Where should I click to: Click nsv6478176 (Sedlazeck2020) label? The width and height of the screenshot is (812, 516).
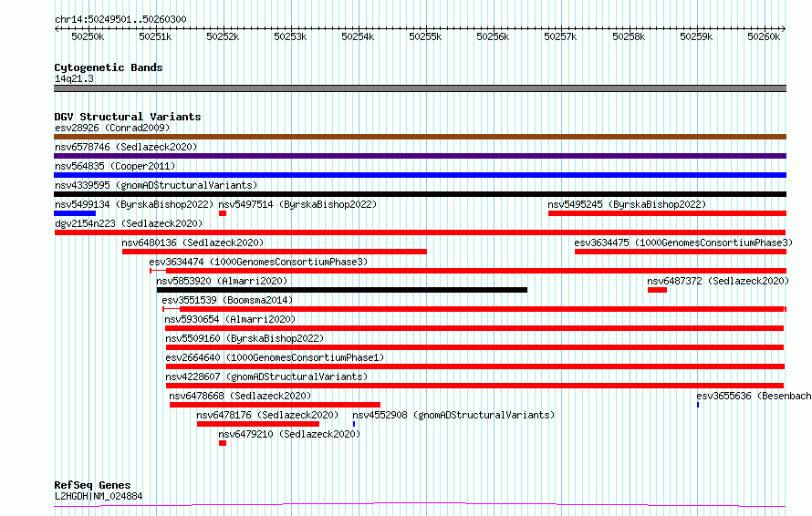pyautogui.click(x=267, y=415)
